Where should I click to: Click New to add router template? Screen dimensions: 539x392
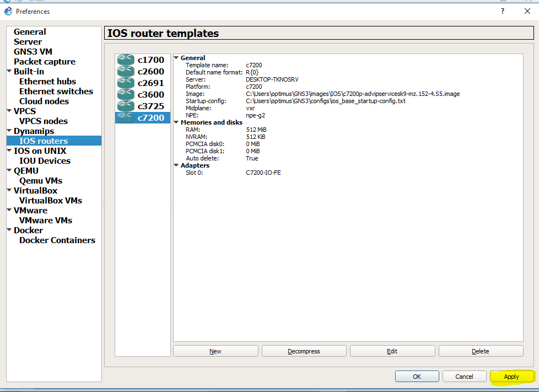(215, 351)
